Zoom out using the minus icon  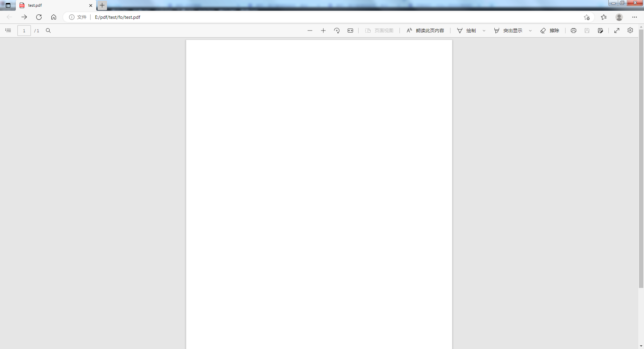point(310,31)
